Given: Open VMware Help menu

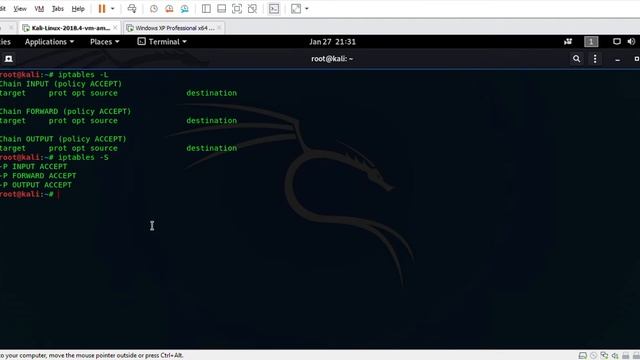Looking at the screenshot, I should click(78, 9).
